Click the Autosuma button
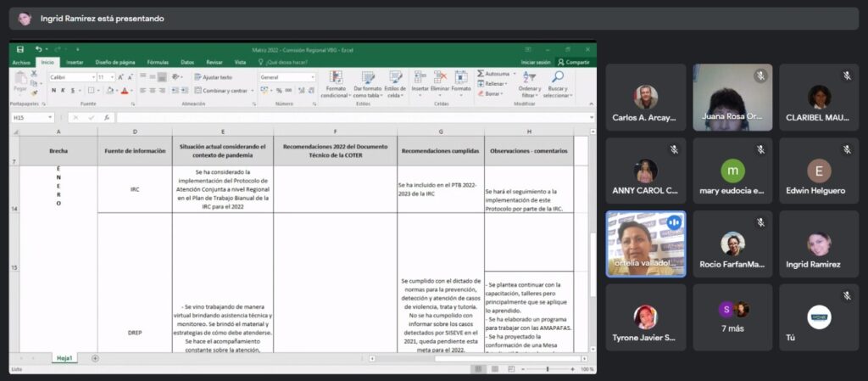 click(x=496, y=74)
